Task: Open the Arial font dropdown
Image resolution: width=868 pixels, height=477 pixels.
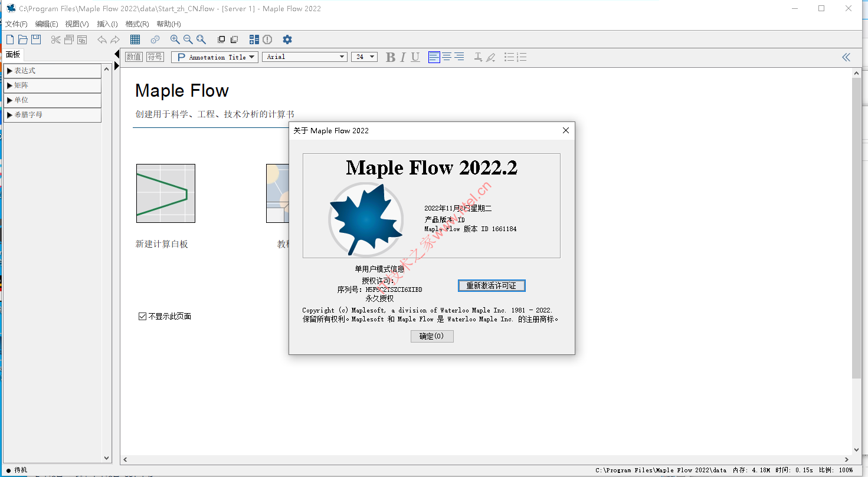Action: pos(305,57)
